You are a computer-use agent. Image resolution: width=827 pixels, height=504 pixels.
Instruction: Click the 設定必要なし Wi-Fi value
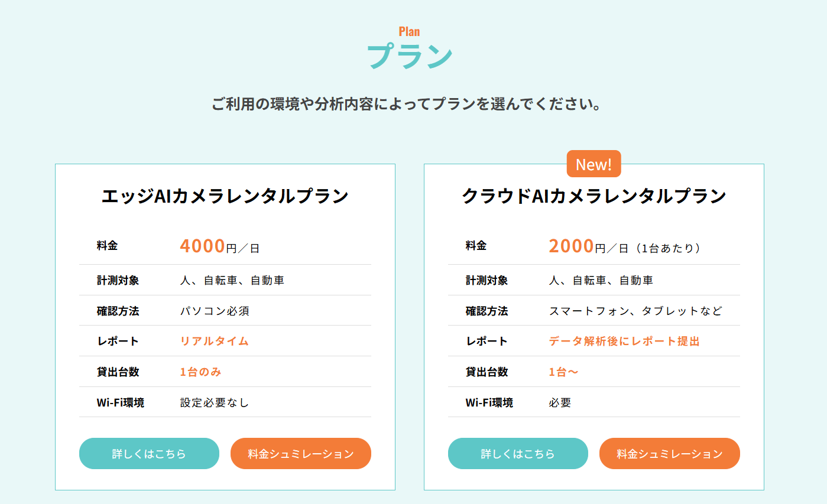tap(215, 402)
